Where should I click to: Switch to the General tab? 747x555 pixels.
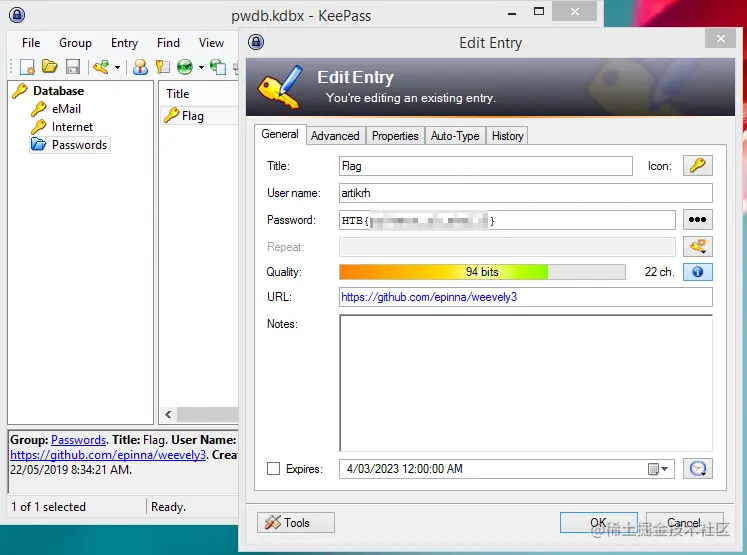[x=280, y=134]
